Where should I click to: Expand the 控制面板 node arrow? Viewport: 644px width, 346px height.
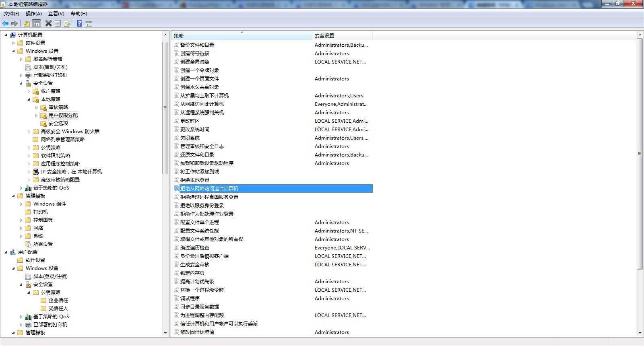[21, 220]
